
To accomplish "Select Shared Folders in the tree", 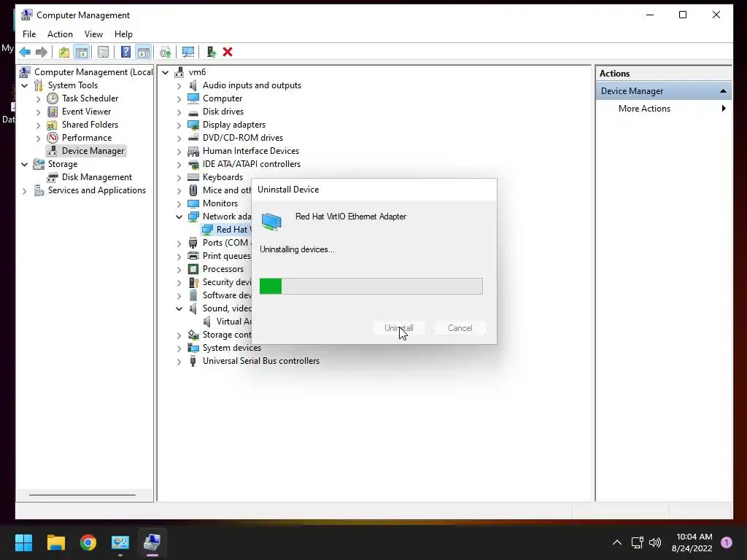I will 90,124.
